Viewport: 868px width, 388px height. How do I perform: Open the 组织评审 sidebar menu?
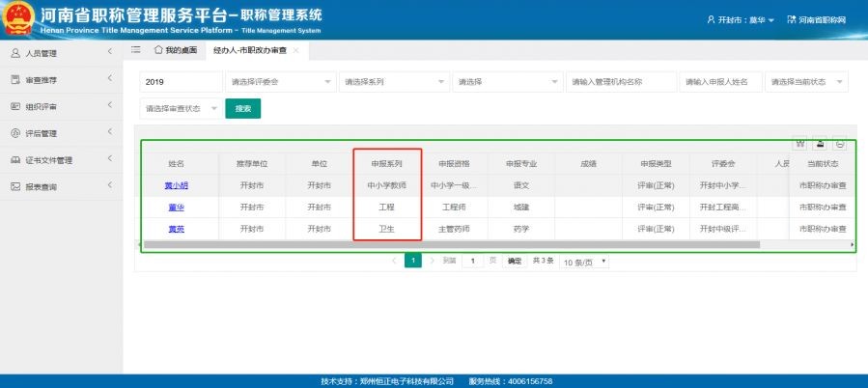[x=61, y=106]
